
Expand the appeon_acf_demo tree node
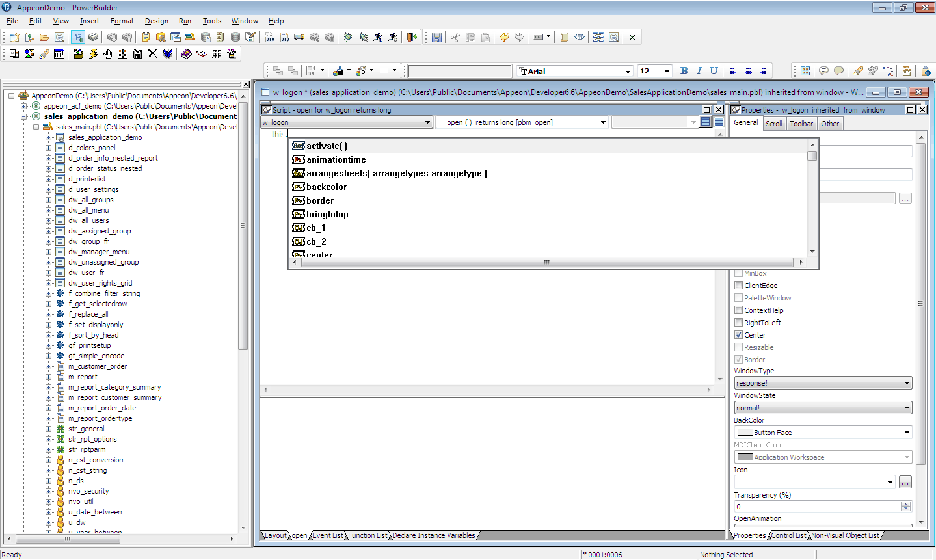24,106
